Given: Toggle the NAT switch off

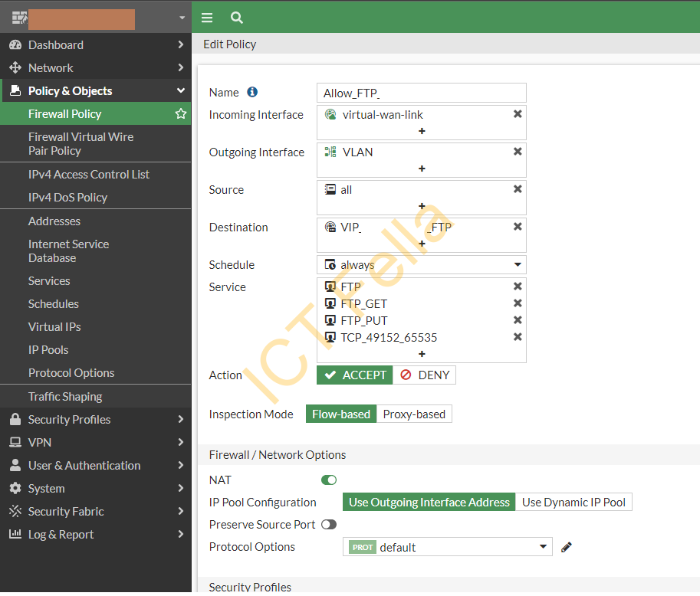Looking at the screenshot, I should [x=329, y=480].
